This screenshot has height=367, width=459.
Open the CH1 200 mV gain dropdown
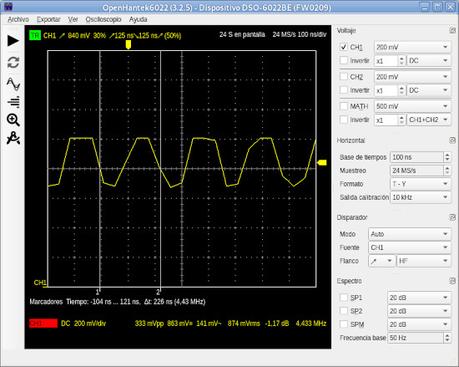point(412,47)
